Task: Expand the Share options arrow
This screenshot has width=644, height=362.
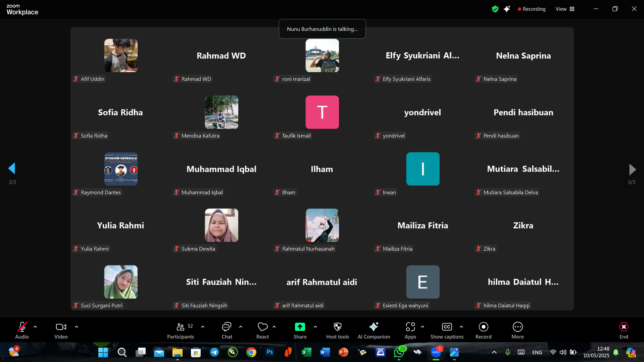Action: click(x=315, y=326)
